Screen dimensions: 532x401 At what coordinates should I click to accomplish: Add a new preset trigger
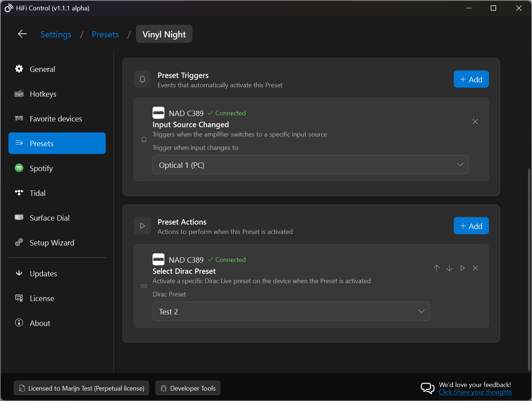click(x=471, y=79)
